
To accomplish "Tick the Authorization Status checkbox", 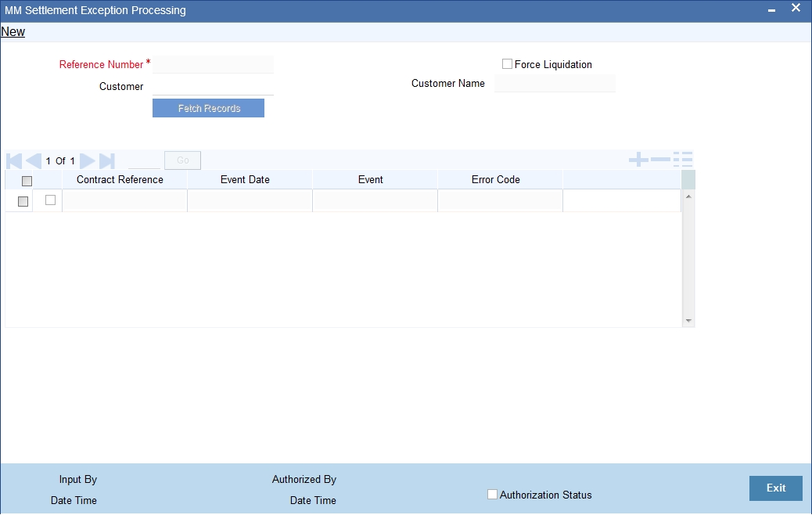I will click(492, 495).
